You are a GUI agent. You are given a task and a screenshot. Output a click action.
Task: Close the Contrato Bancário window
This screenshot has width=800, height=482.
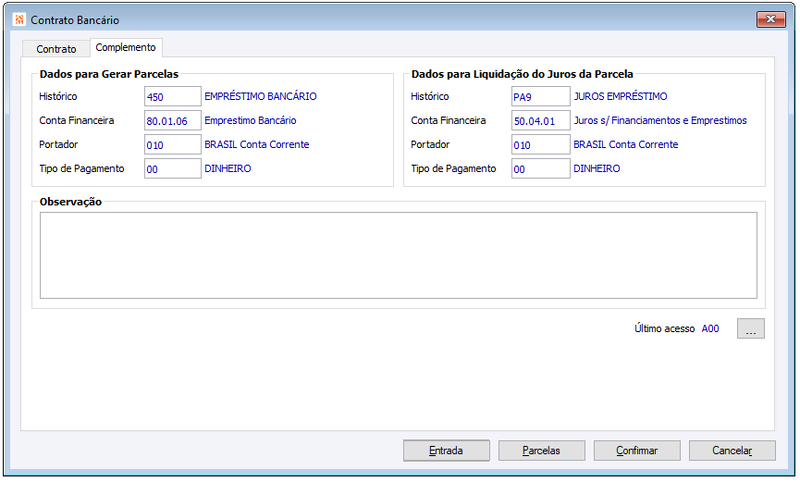(x=771, y=19)
